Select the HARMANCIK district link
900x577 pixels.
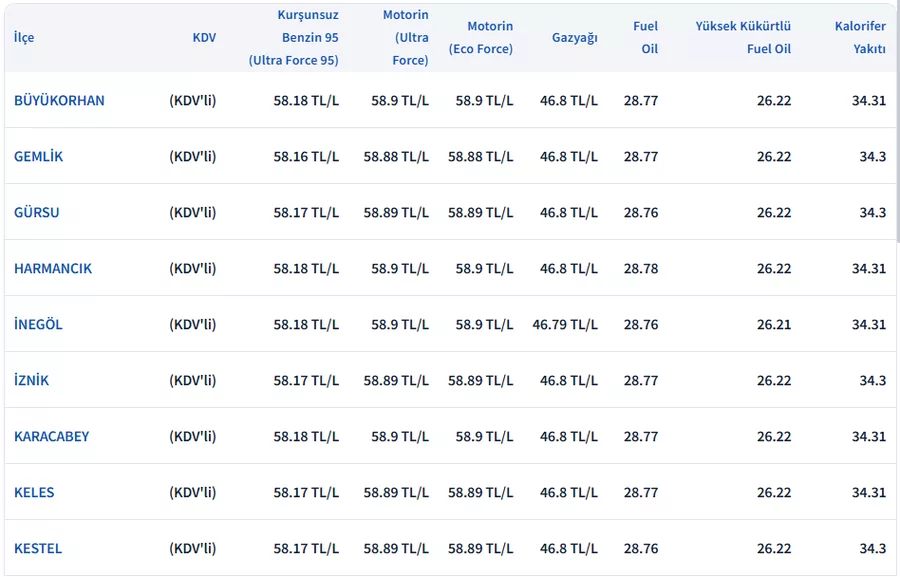(x=53, y=269)
